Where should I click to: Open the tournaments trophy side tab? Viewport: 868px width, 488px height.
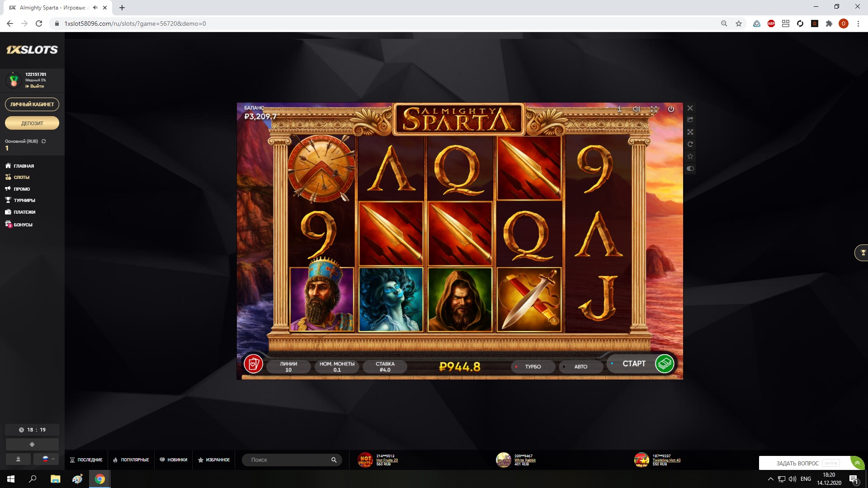pyautogui.click(x=862, y=253)
